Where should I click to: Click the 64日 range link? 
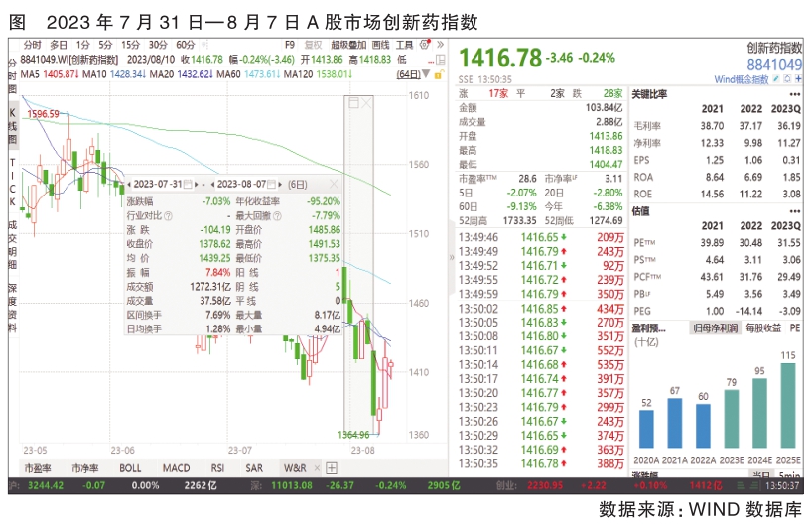(x=409, y=74)
